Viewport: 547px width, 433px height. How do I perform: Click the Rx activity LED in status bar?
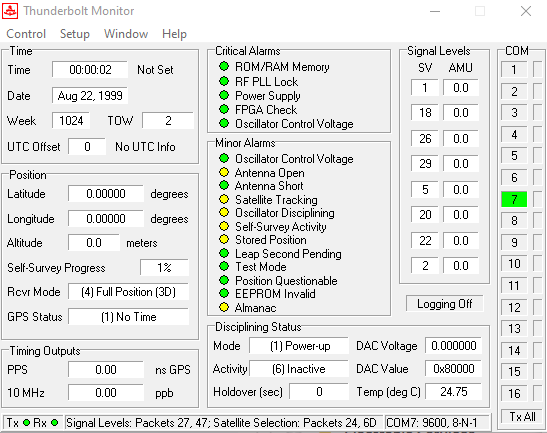54,423
